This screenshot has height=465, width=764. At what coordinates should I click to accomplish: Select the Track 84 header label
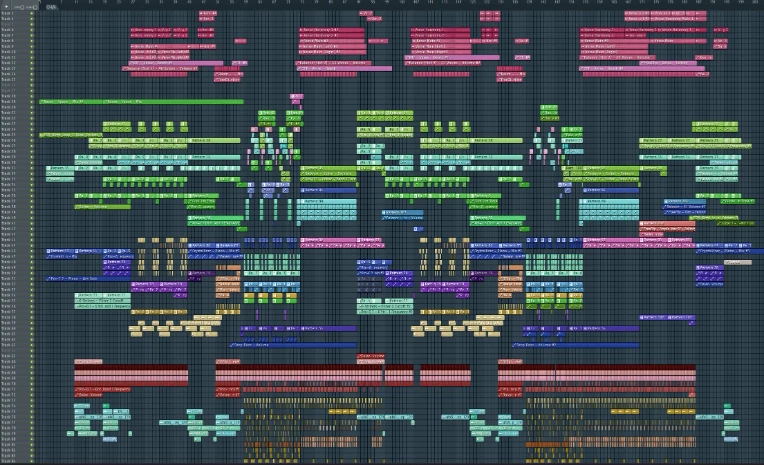tap(8, 461)
